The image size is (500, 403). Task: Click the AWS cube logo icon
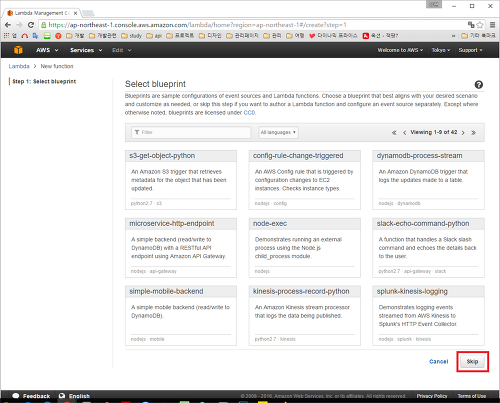click(18, 50)
